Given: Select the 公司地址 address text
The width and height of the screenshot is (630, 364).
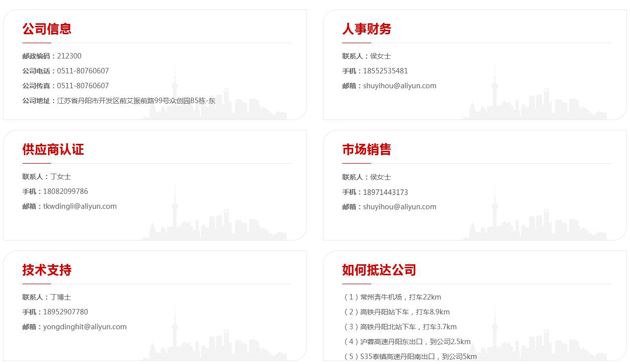Looking at the screenshot, I should coord(136,101).
